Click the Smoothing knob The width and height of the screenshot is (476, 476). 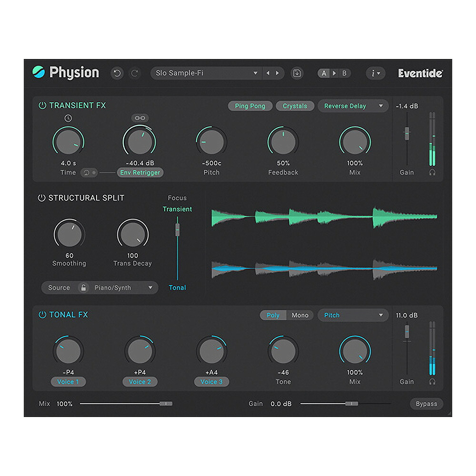(69, 234)
